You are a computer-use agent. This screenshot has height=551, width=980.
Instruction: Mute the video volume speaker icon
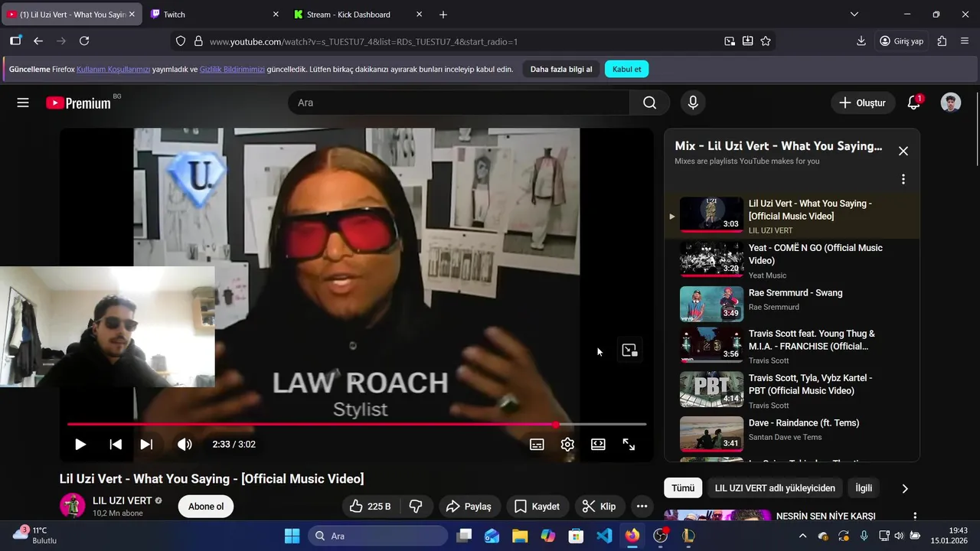click(x=185, y=444)
